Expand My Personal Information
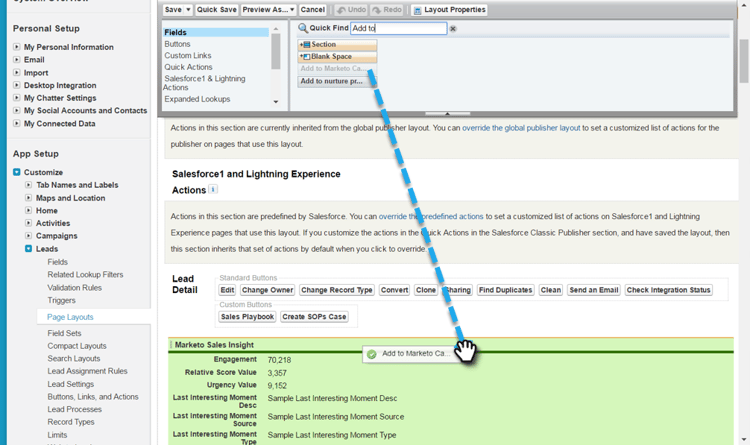 click(x=17, y=47)
